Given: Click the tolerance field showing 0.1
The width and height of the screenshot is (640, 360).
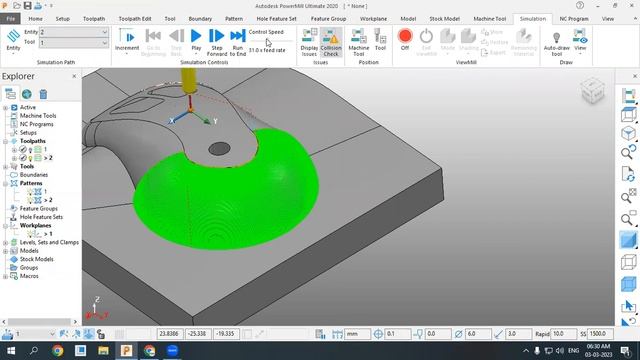Looking at the screenshot, I should 397,334.
